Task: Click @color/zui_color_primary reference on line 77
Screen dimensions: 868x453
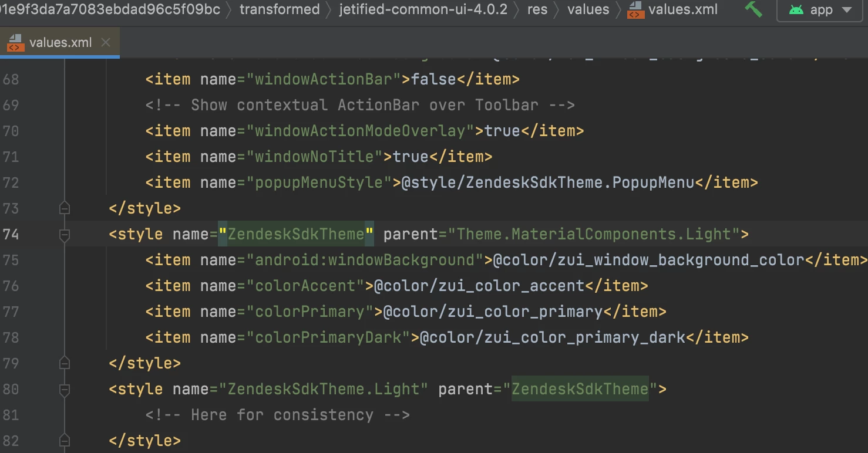Action: pyautogui.click(x=493, y=312)
